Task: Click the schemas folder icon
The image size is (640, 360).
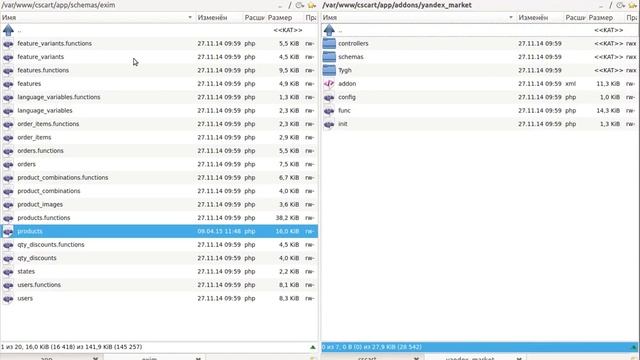Action: click(x=329, y=57)
